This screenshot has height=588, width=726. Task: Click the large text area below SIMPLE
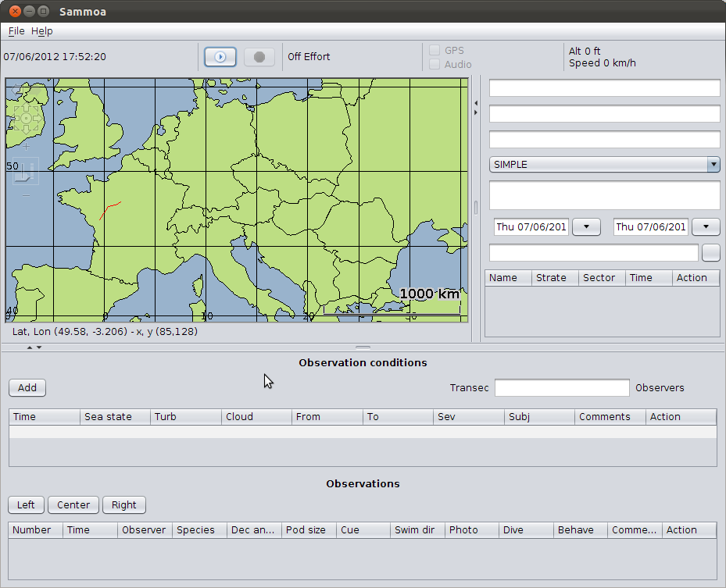pos(604,195)
